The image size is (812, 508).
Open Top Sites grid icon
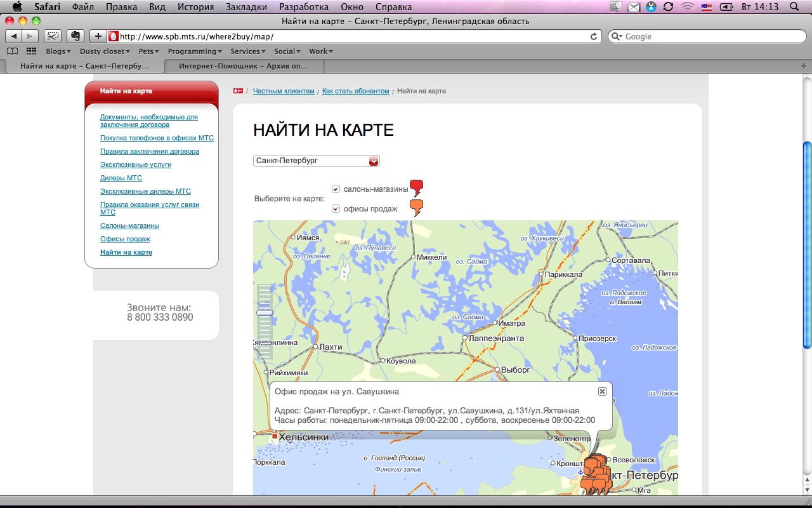point(31,51)
